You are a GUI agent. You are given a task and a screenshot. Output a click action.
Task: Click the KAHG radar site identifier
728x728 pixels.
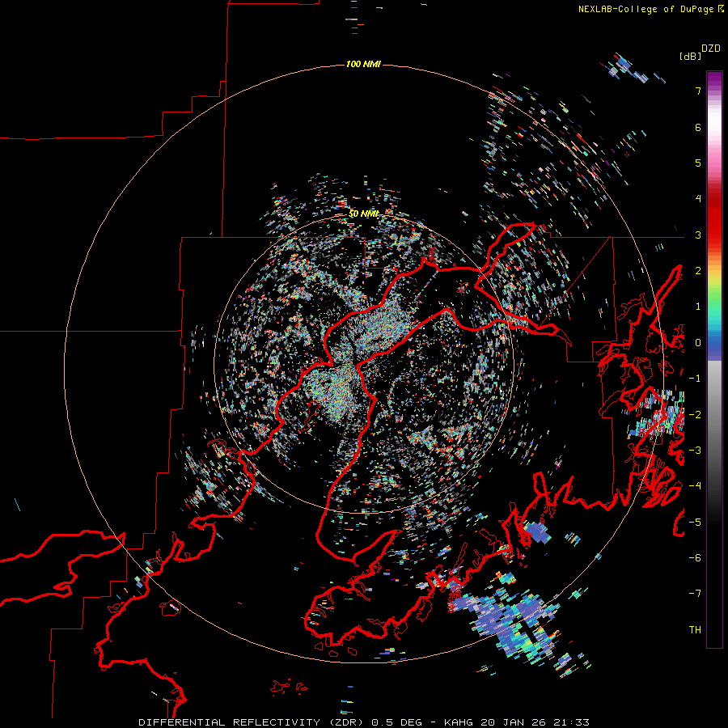(459, 722)
